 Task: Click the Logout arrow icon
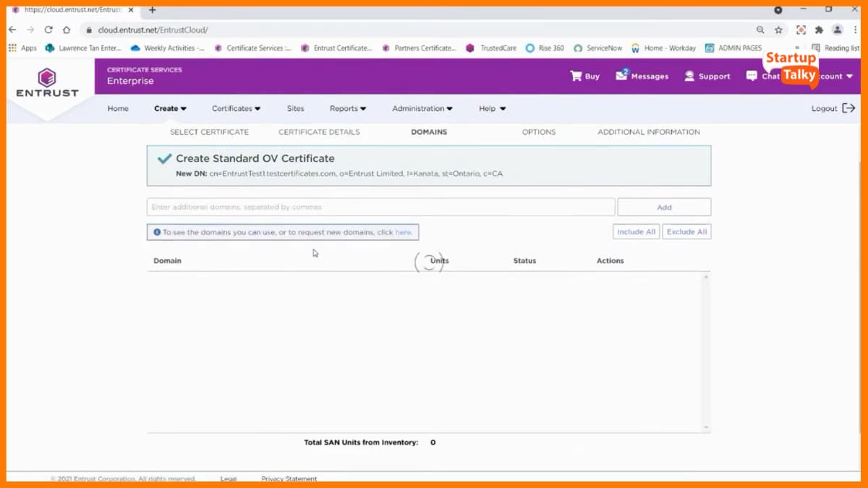[846, 108]
